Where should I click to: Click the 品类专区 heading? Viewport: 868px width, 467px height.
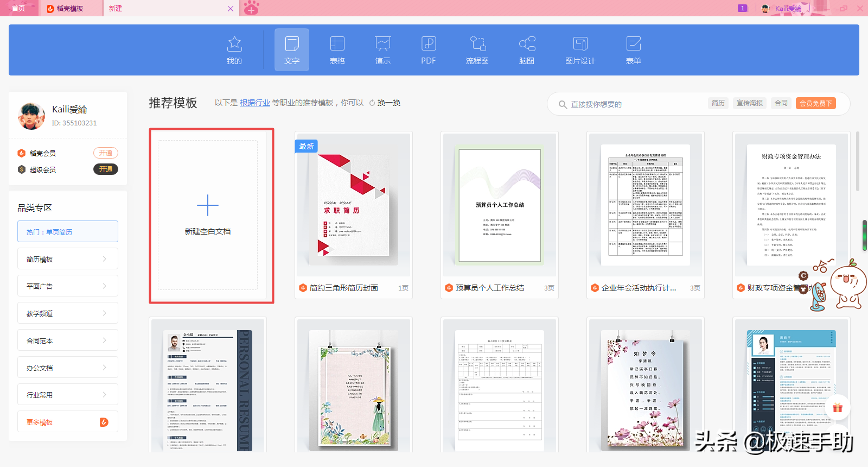[35, 208]
